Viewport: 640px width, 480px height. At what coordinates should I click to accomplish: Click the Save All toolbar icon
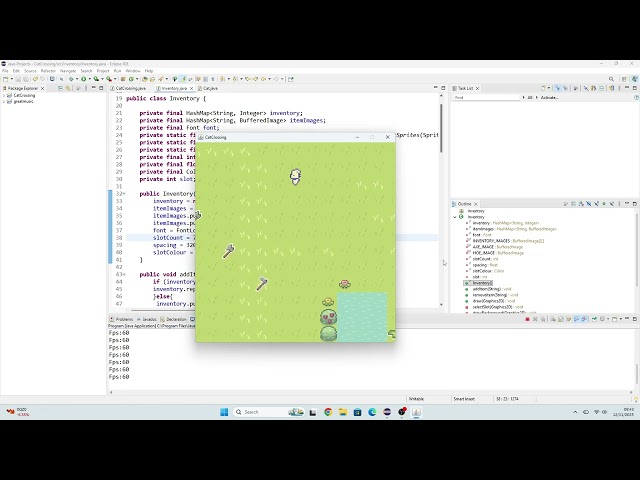click(x=26, y=79)
